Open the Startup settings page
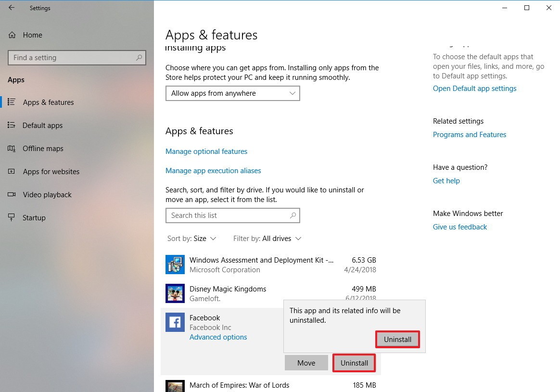Viewport: 560px width, 392px height. click(x=34, y=218)
